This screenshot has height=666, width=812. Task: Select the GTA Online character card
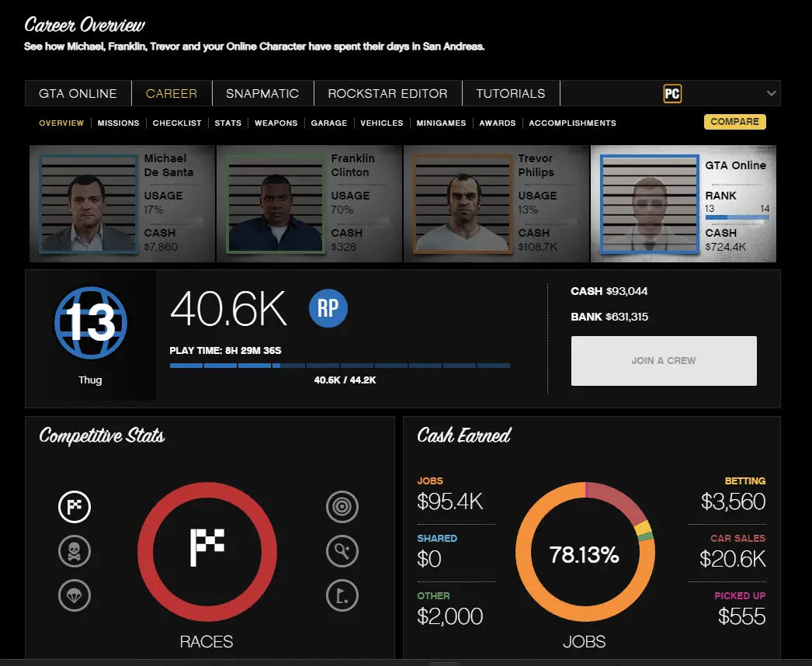[684, 203]
